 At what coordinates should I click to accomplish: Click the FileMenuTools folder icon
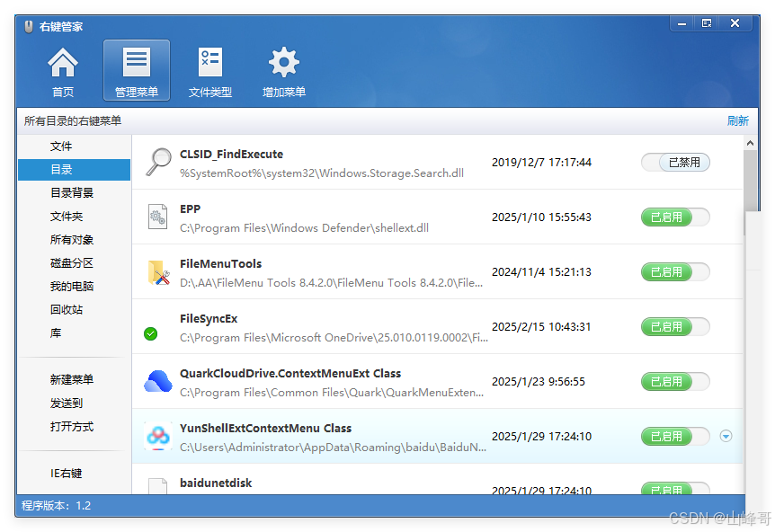tap(158, 272)
